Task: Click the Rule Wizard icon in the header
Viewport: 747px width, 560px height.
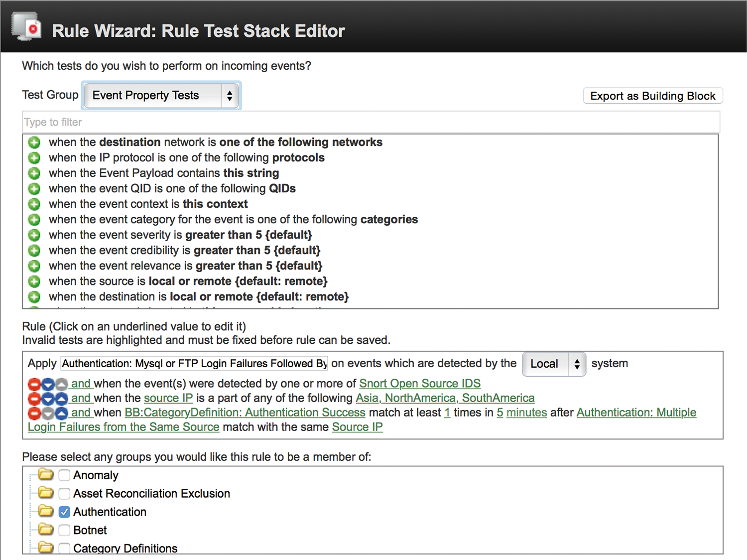Action: [26, 27]
